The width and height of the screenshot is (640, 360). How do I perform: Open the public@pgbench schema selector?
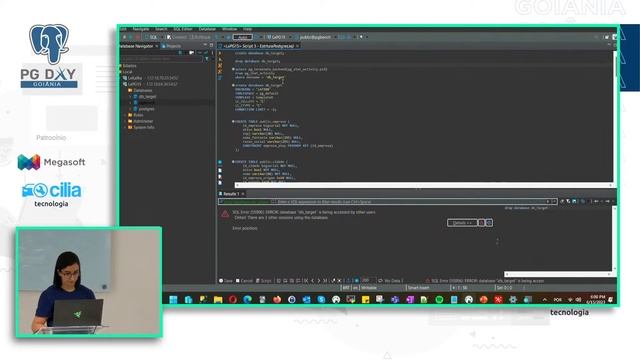click(x=314, y=37)
